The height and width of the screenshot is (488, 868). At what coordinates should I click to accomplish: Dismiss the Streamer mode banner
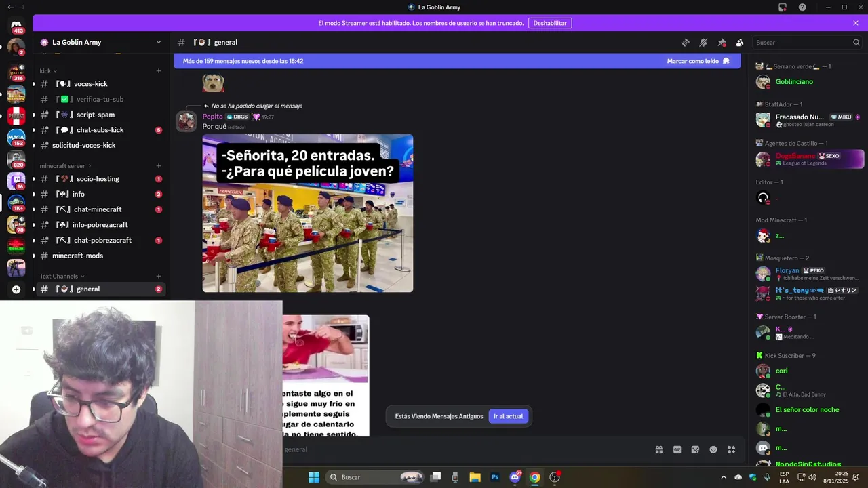(x=856, y=23)
